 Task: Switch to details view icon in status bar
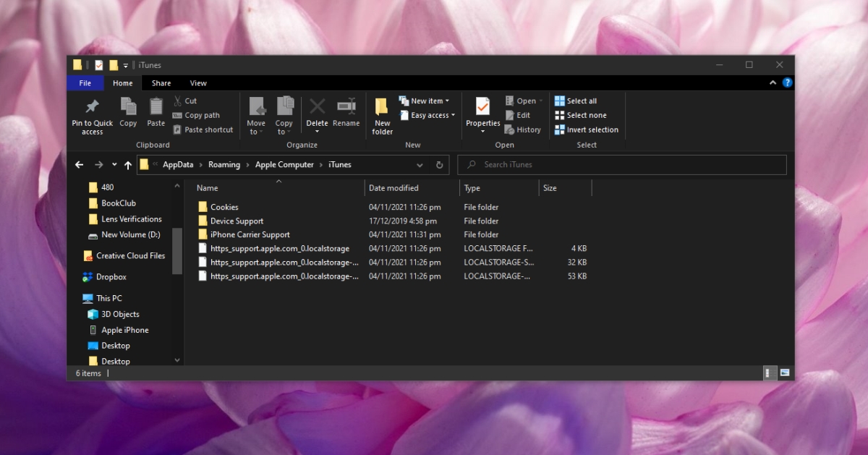tap(769, 373)
